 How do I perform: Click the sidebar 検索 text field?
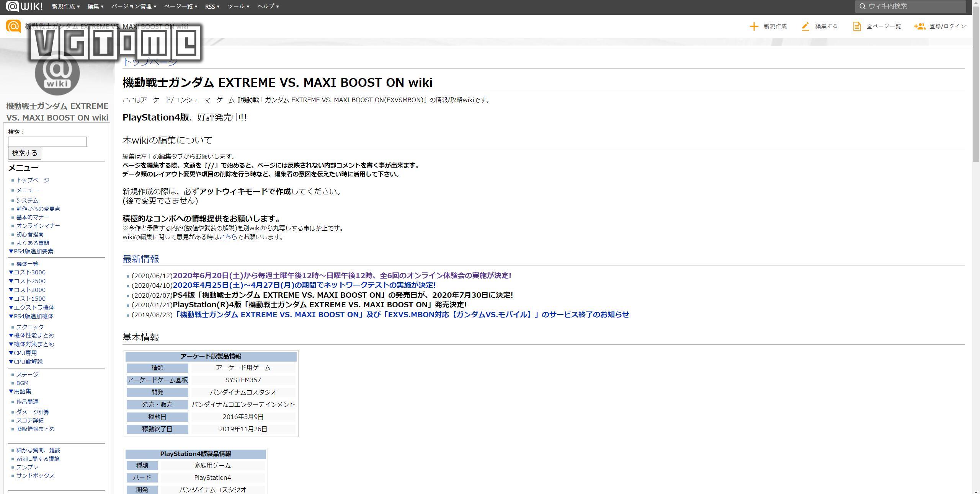pyautogui.click(x=47, y=142)
